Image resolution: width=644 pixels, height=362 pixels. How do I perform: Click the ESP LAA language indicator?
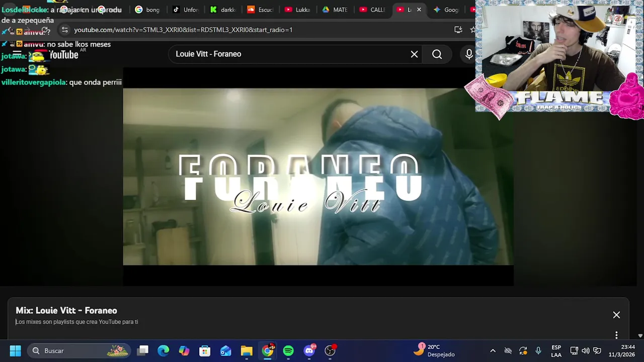coord(556,350)
